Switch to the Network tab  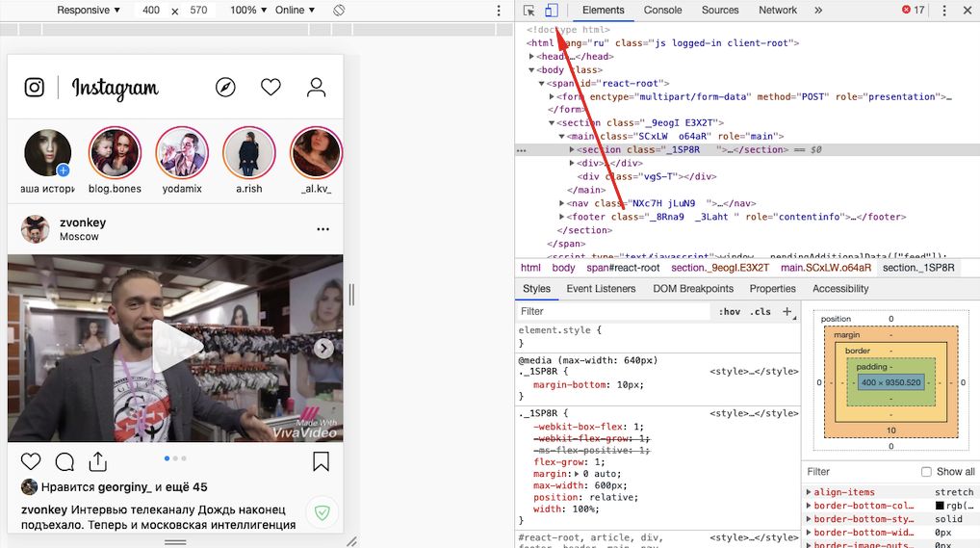coord(778,10)
